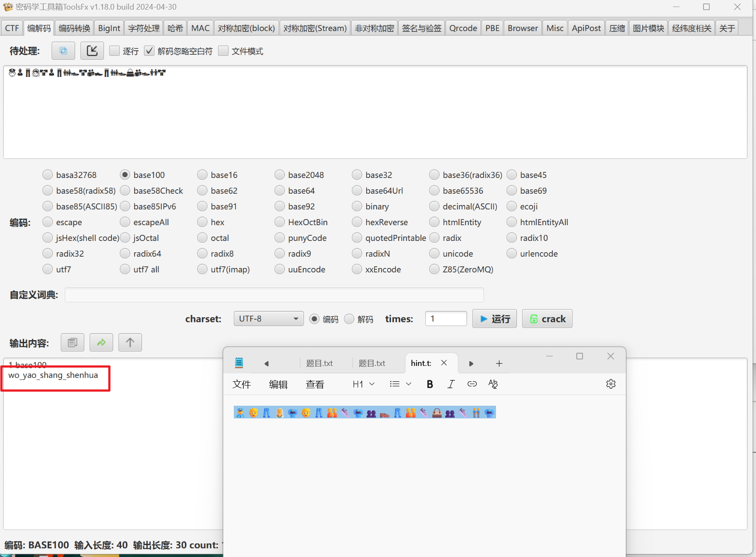Open the 文件 menu in notepad

pos(242,384)
